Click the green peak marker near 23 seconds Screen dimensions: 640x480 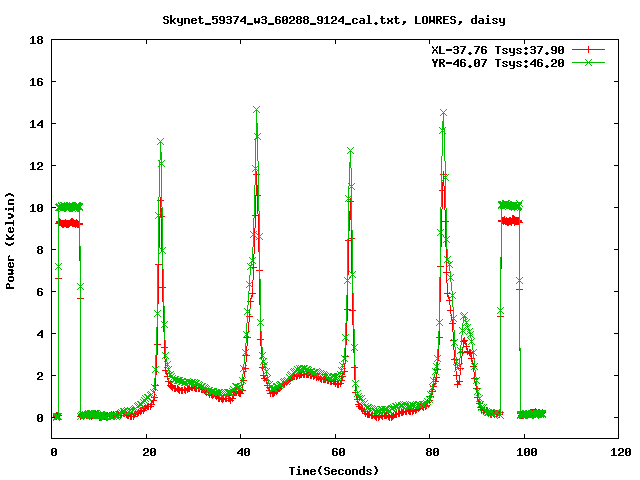160,142
